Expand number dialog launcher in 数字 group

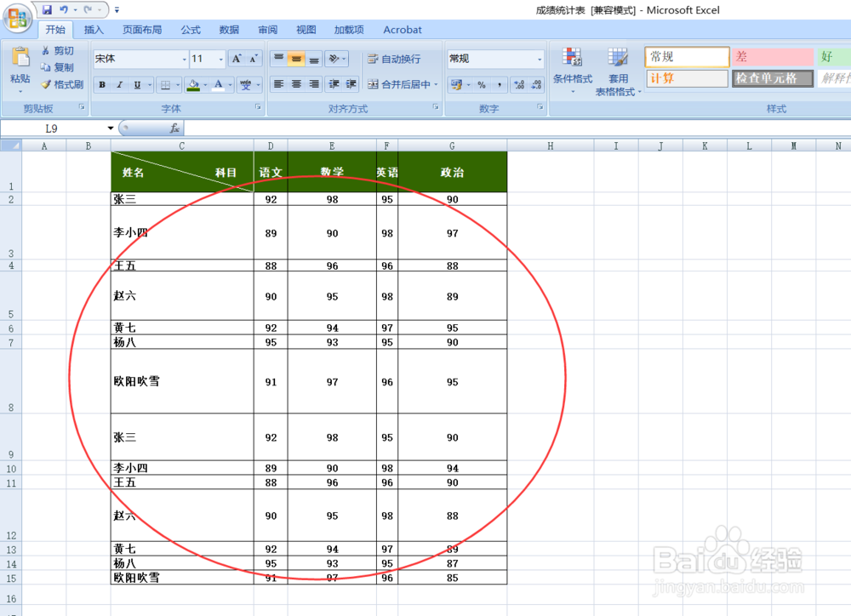click(x=540, y=107)
